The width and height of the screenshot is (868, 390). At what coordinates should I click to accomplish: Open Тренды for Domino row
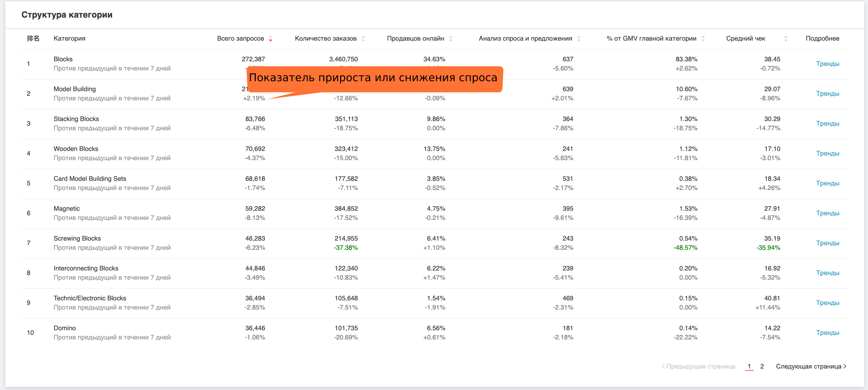point(827,333)
